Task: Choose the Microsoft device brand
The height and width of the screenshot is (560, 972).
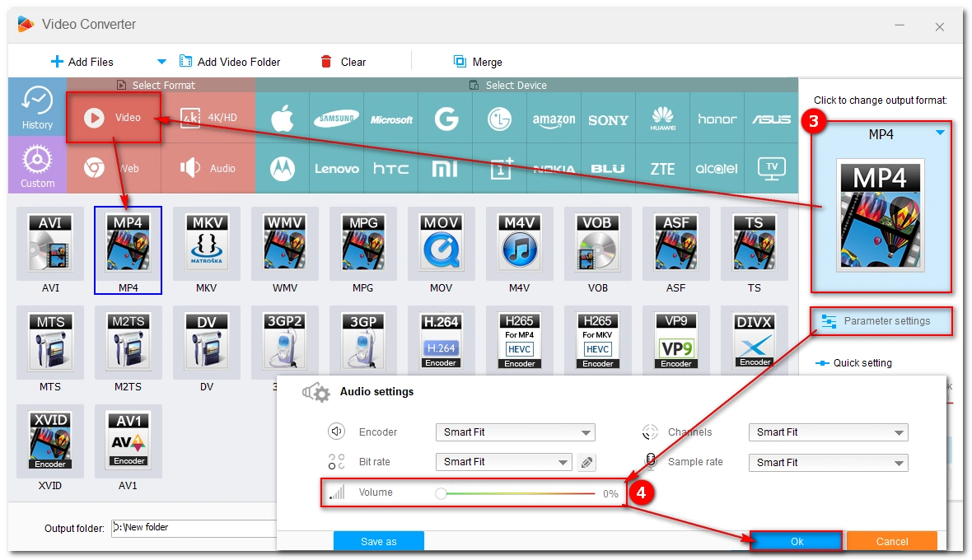Action: [391, 118]
